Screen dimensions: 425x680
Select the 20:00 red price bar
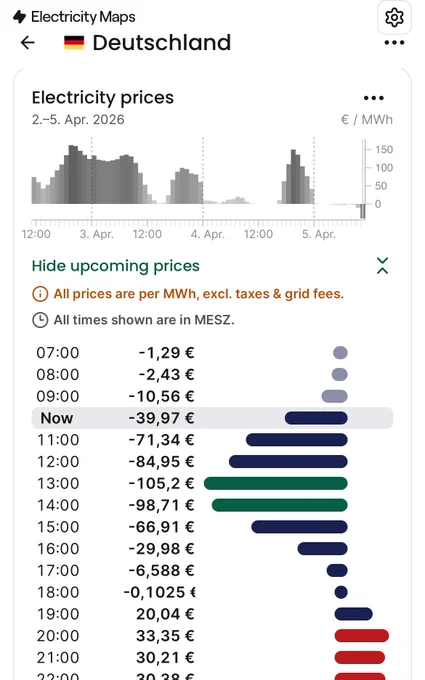(x=362, y=636)
